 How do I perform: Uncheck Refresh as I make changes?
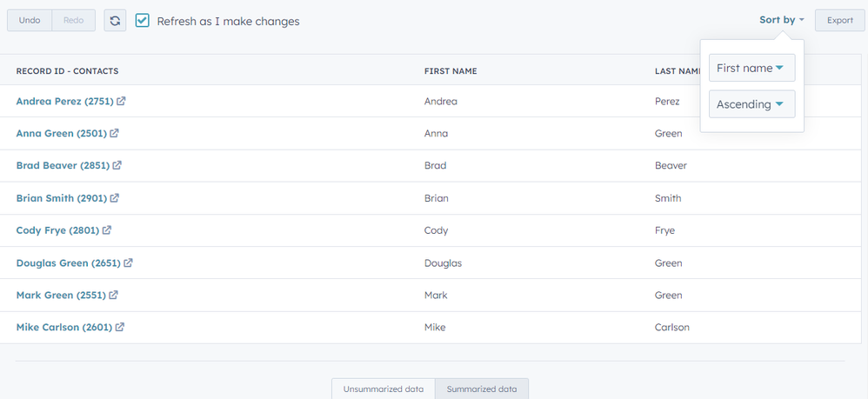143,20
